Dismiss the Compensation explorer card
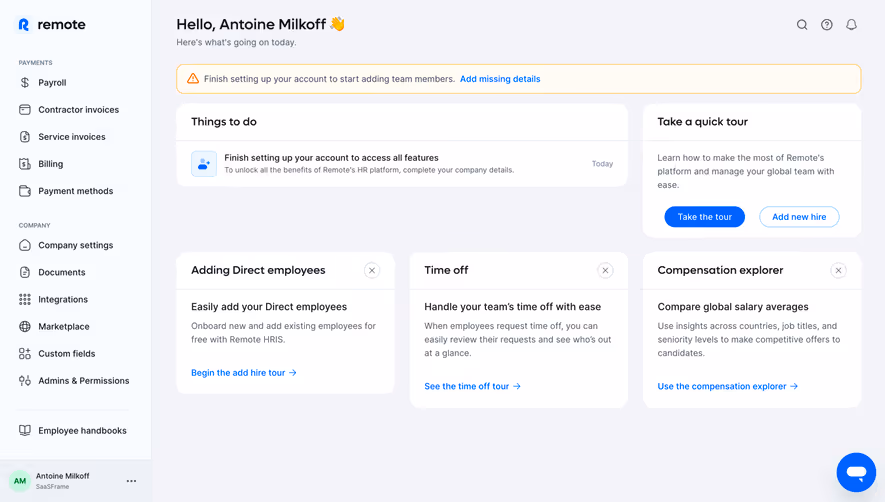 [x=839, y=270]
